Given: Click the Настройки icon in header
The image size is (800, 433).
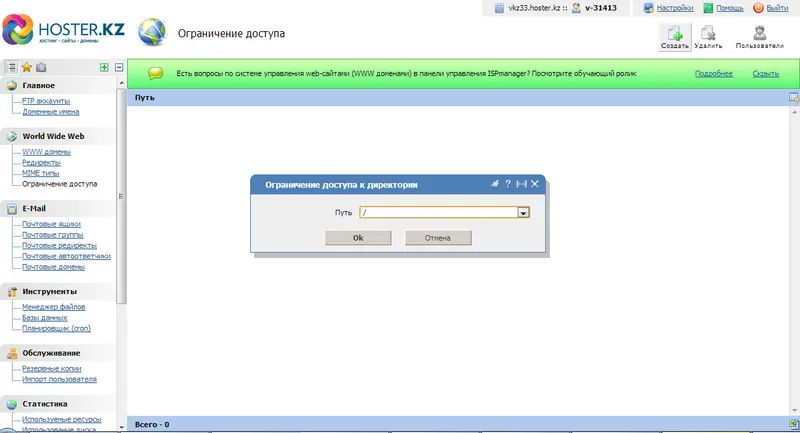Looking at the screenshot, I should tap(648, 8).
